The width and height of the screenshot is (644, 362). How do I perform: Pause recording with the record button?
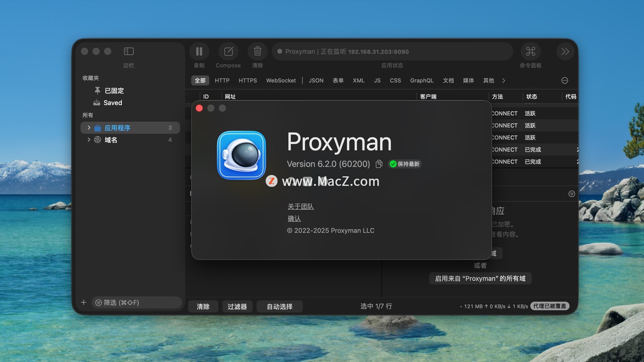click(199, 51)
